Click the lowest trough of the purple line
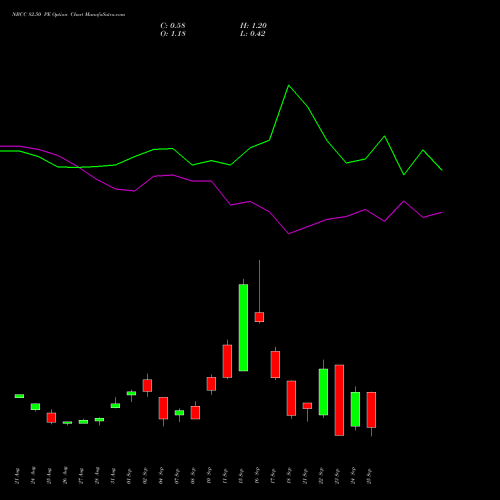This screenshot has width=500, height=500. point(289,234)
